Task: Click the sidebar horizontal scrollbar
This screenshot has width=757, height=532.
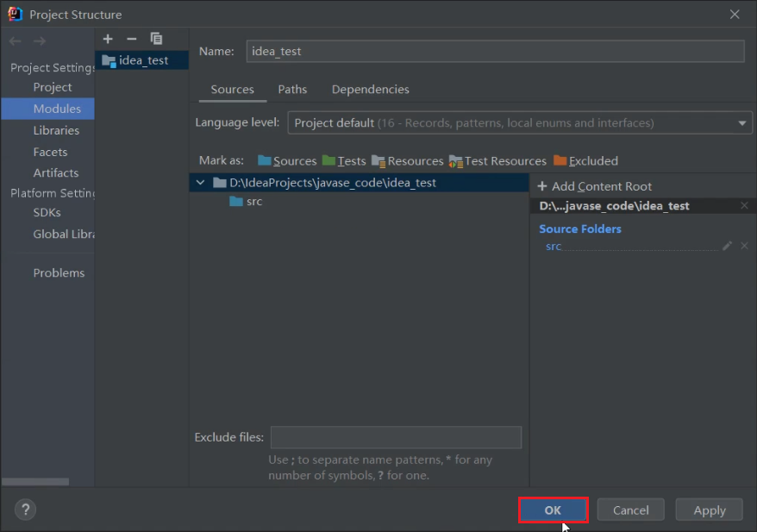Action: pos(35,482)
